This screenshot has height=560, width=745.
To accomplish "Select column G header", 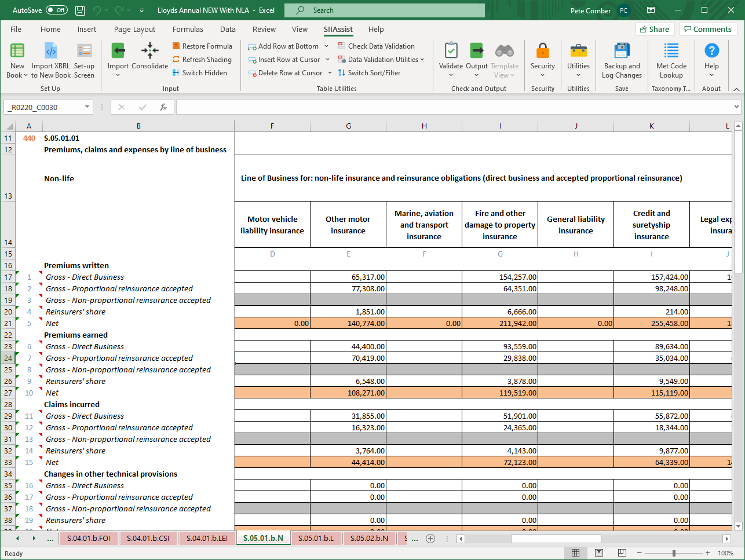I will pyautogui.click(x=348, y=126).
